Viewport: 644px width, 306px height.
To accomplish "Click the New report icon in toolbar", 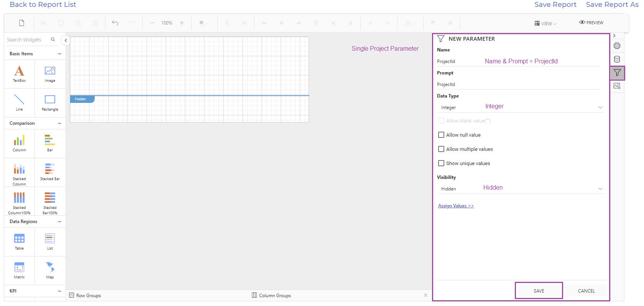I will tap(22, 23).
